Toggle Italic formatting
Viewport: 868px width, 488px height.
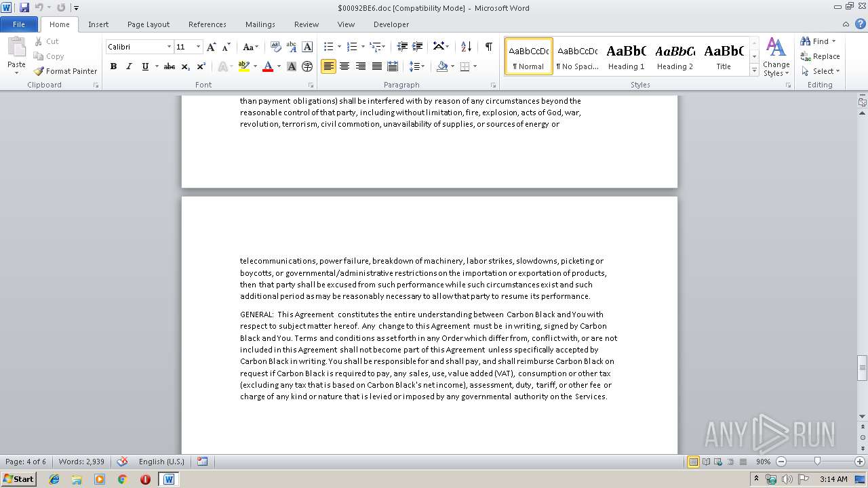[129, 66]
